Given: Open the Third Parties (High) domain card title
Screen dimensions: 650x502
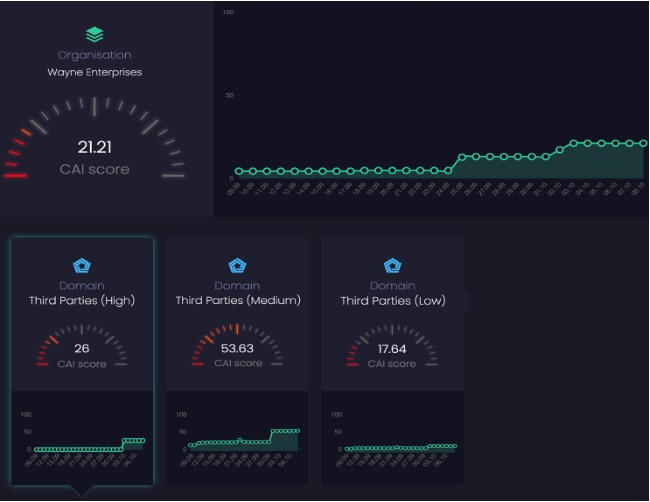Looking at the screenshot, I should pyautogui.click(x=82, y=301).
